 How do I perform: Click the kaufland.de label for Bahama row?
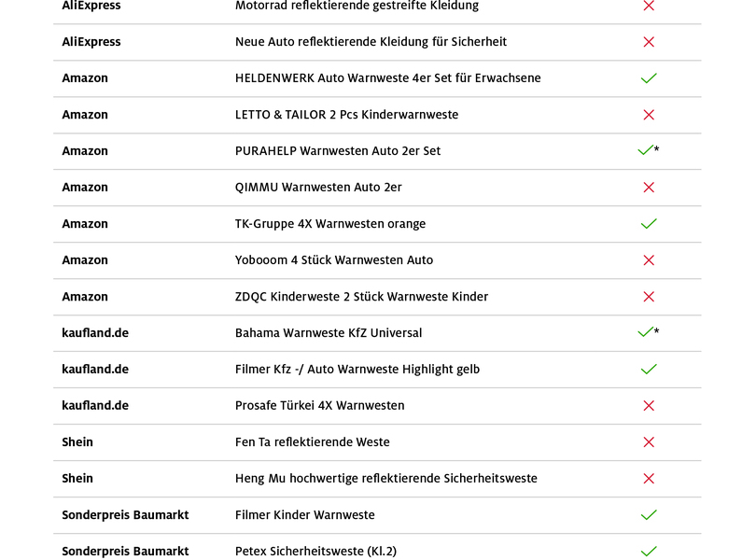click(x=95, y=333)
